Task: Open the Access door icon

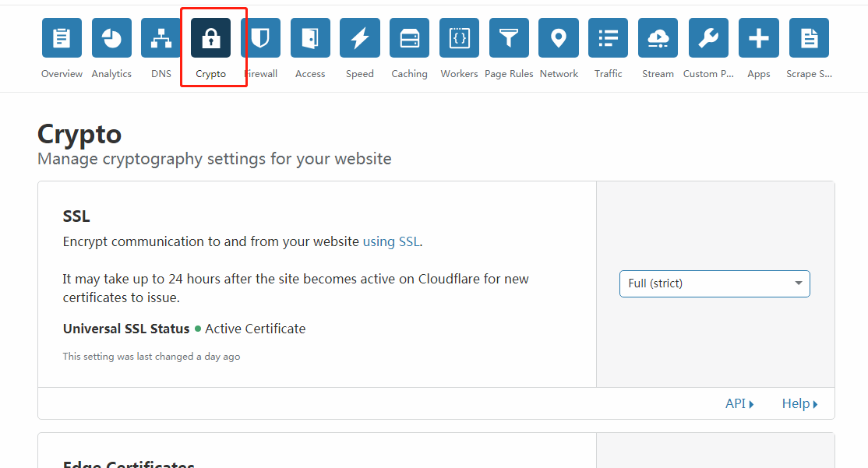Action: 310,38
